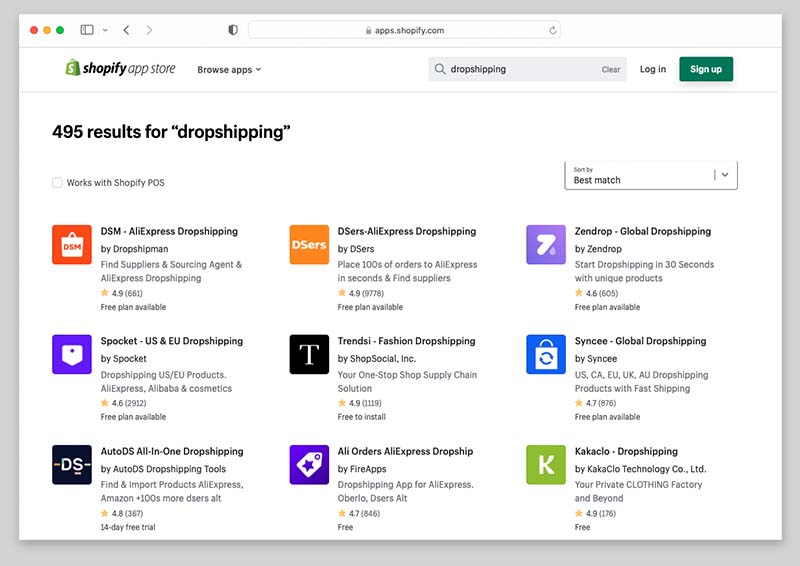Viewport: 800px width, 566px height.
Task: Open the purple Zendrop app icon
Action: click(x=546, y=244)
